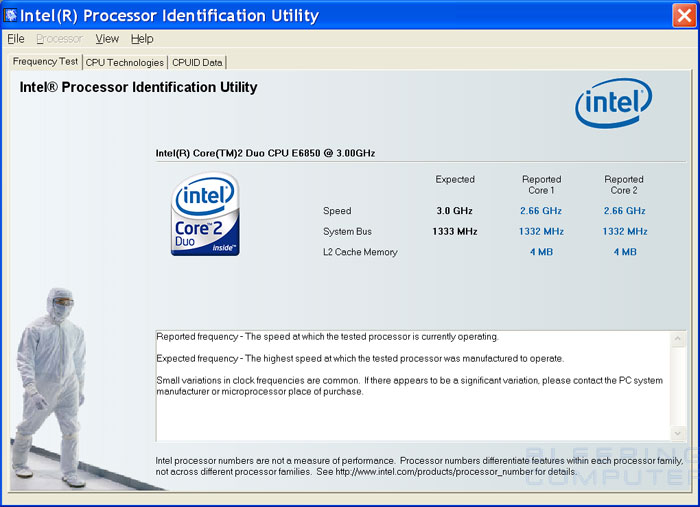Click the Expected frequency description line

coord(360,358)
